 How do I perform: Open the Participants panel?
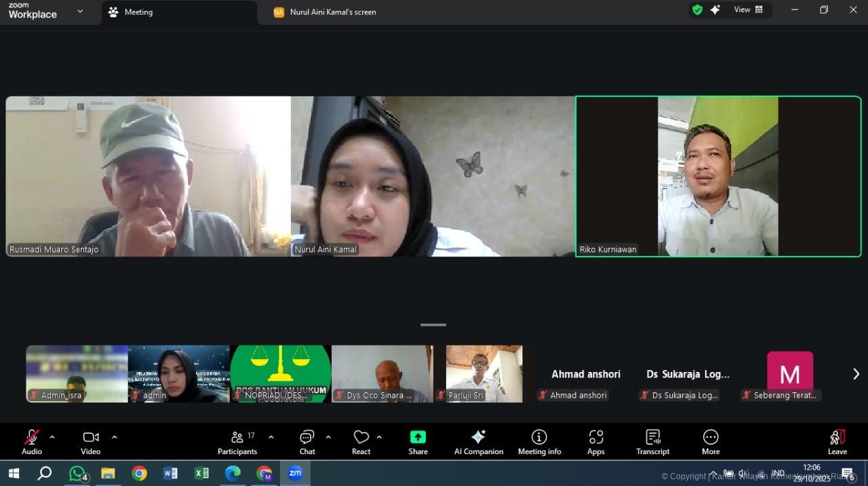tap(237, 443)
